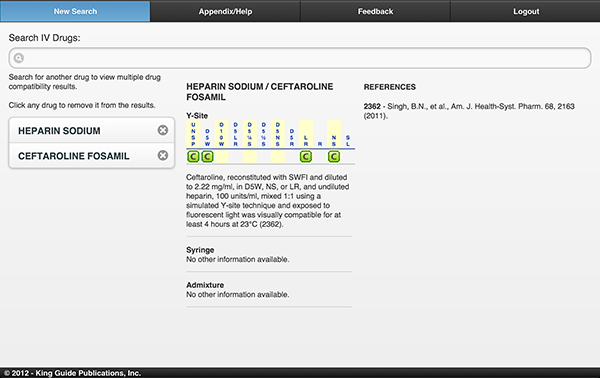The height and width of the screenshot is (378, 600).
Task: Click the green C icon under D5W
Action: tap(207, 156)
